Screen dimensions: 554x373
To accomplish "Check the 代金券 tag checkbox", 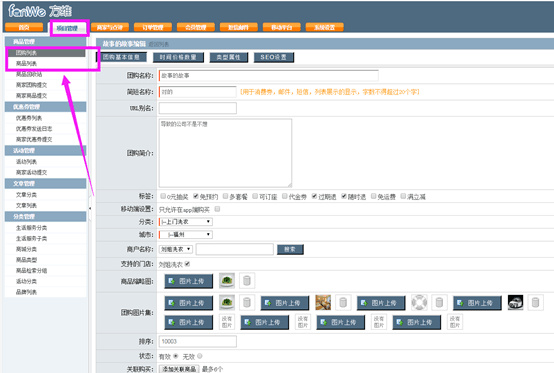I will pos(285,196).
